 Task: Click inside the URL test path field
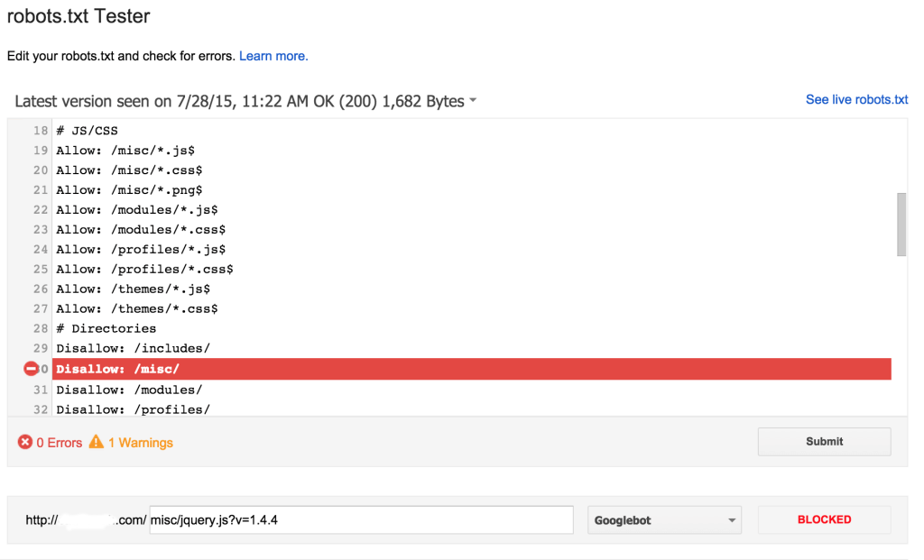(x=359, y=519)
